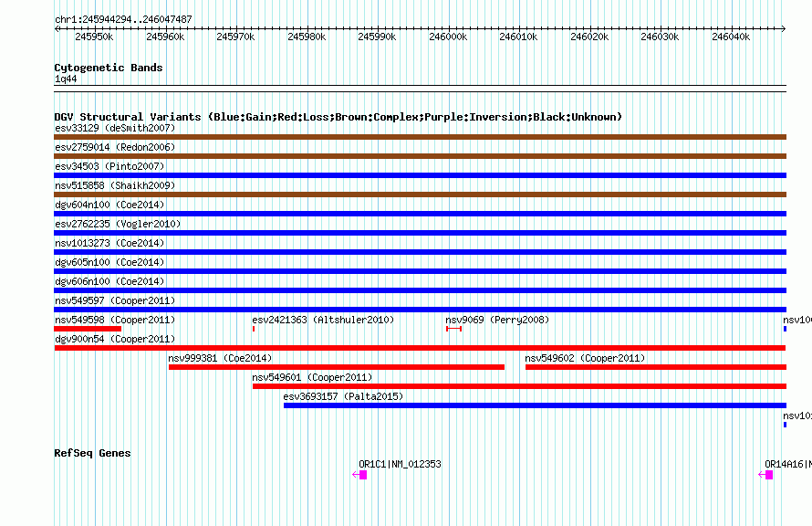Select the blue esv34503 gain bar
Image resolution: width=812 pixels, height=526 pixels.
coord(420,175)
